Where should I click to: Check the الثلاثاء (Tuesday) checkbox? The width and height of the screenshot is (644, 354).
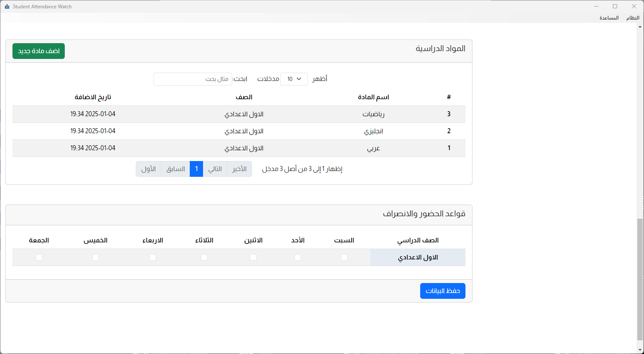pos(204,257)
